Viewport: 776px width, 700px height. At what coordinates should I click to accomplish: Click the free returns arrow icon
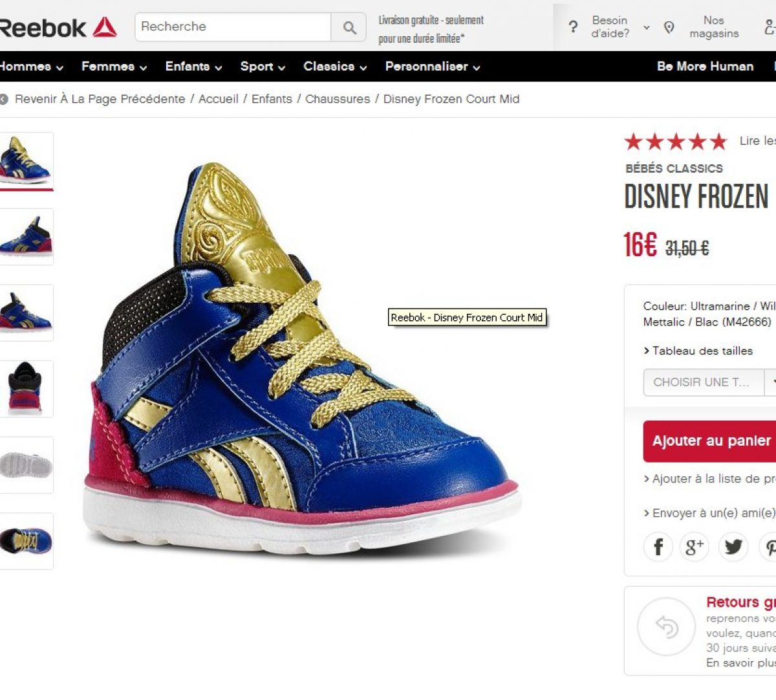point(666,626)
